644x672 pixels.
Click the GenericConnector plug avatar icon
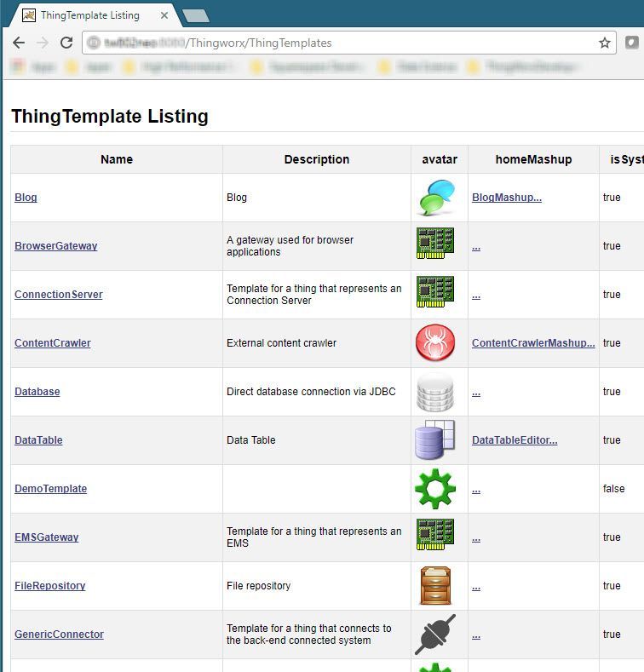[435, 635]
